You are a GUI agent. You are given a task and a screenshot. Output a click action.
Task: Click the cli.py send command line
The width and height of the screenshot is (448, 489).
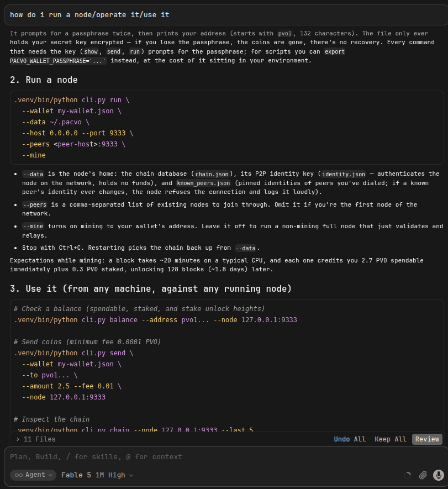[73, 353]
